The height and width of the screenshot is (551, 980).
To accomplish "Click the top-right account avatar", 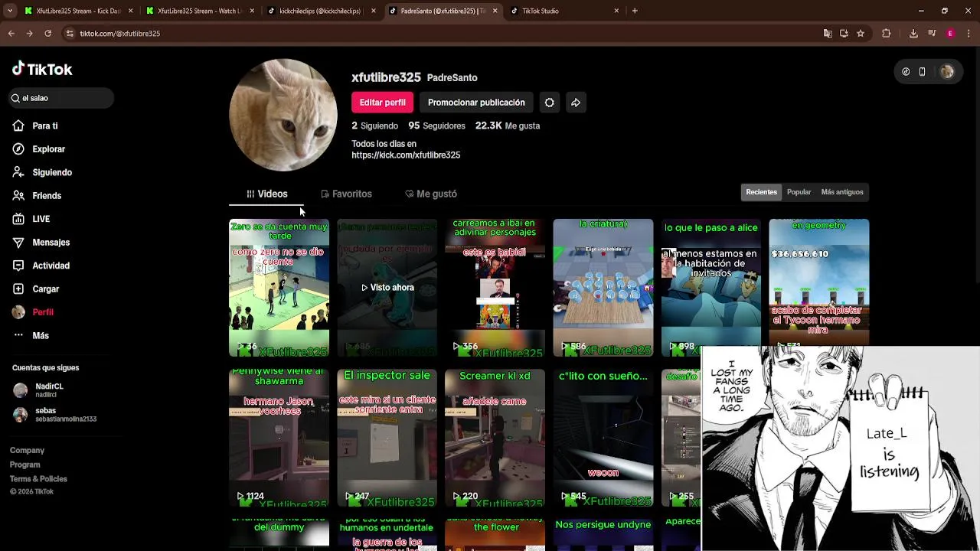I will 947,71.
